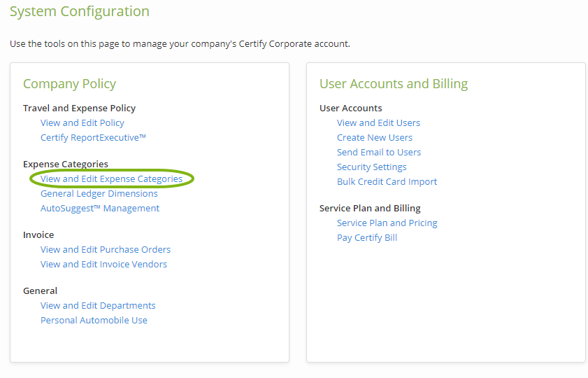Click the System Configuration page title

(x=79, y=11)
